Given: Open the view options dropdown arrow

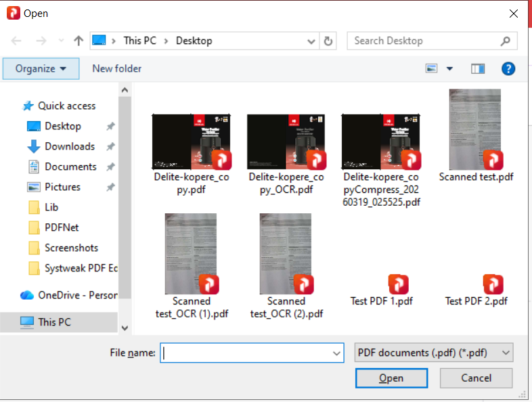Looking at the screenshot, I should click(x=449, y=68).
